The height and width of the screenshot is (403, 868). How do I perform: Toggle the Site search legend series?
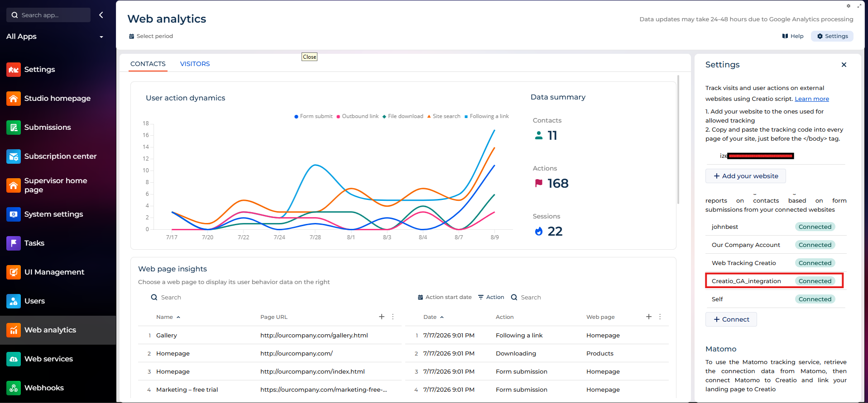[x=444, y=116]
